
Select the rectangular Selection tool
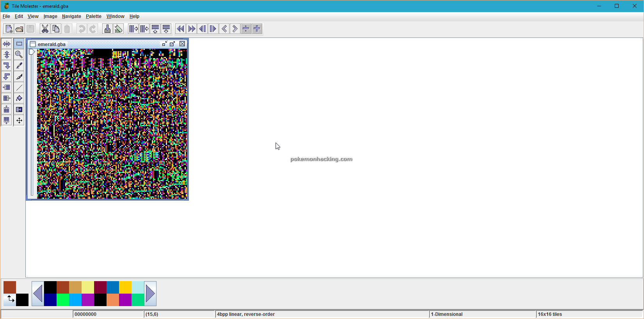(x=19, y=44)
